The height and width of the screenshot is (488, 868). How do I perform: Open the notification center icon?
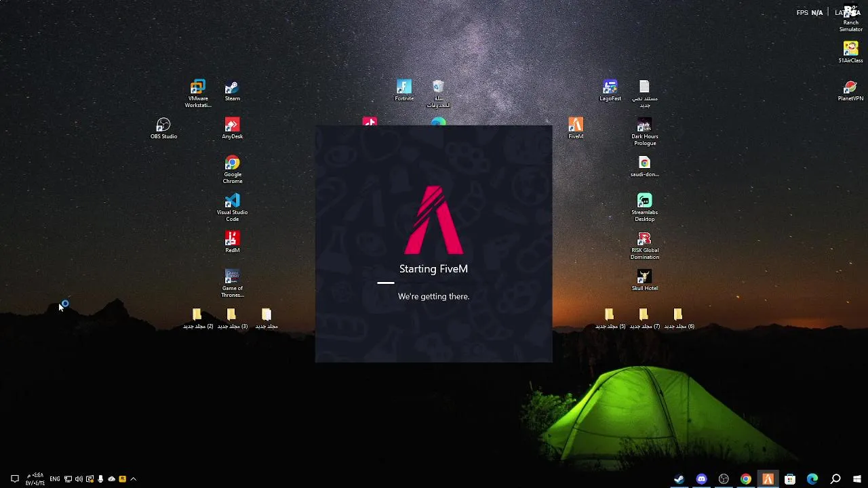click(x=14, y=479)
